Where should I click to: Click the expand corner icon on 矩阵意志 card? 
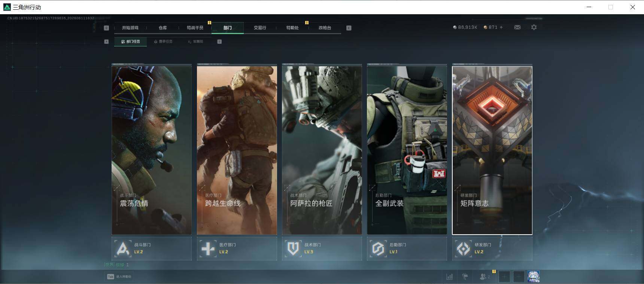pos(458,188)
